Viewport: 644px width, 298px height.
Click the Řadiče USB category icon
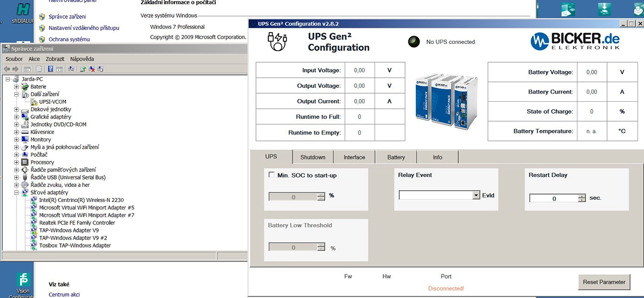(x=25, y=177)
